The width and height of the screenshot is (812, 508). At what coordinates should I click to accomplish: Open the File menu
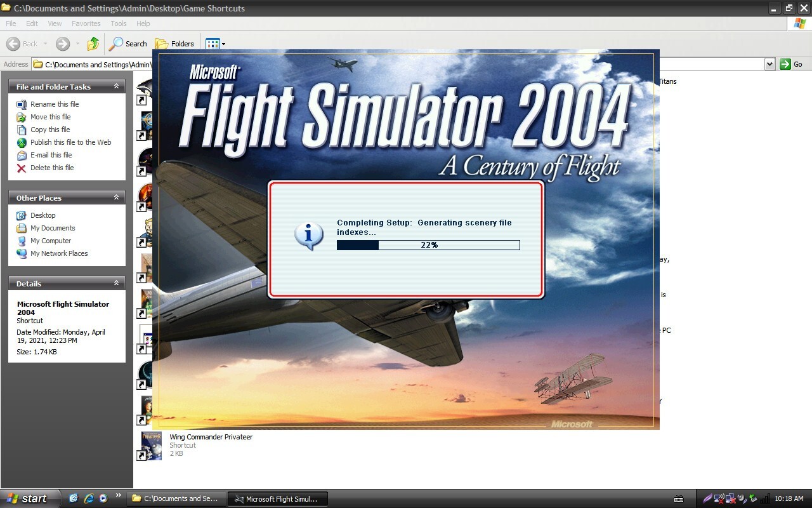pyautogui.click(x=11, y=23)
